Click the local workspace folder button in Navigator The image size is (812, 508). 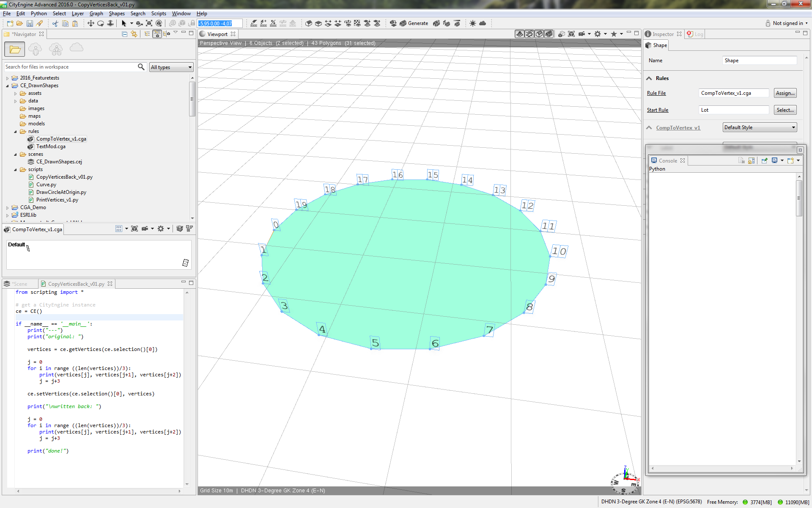click(x=15, y=50)
